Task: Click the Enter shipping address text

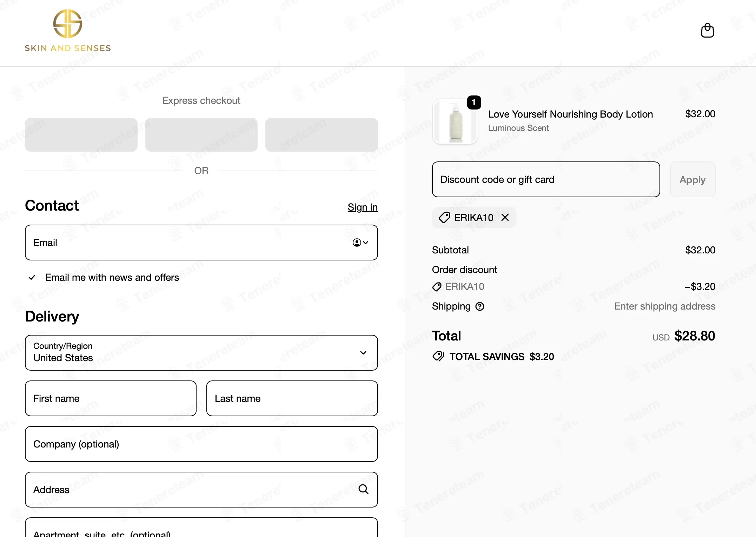Action: click(x=665, y=306)
